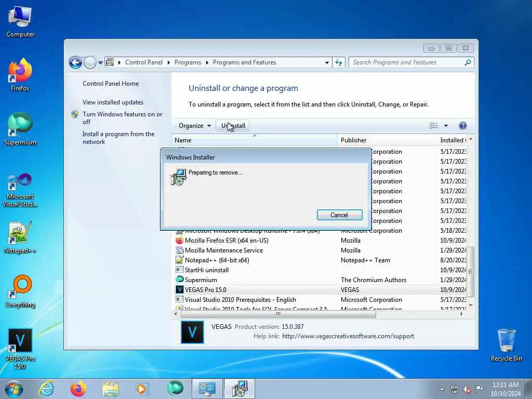Open Install a program from the network
Viewport: 532px width, 399px height.
[x=118, y=138]
